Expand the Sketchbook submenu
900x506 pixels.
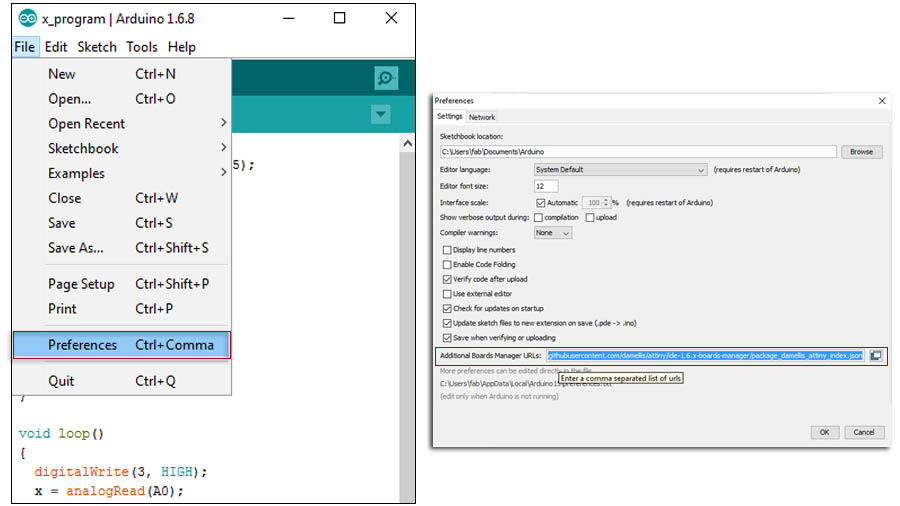pos(122,148)
